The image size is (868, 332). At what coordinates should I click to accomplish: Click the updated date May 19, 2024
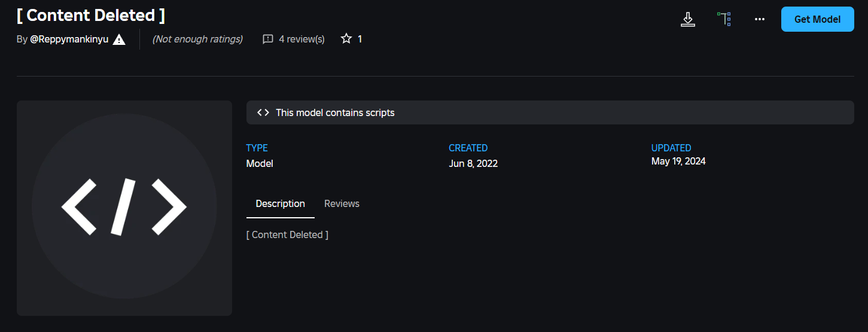click(678, 161)
